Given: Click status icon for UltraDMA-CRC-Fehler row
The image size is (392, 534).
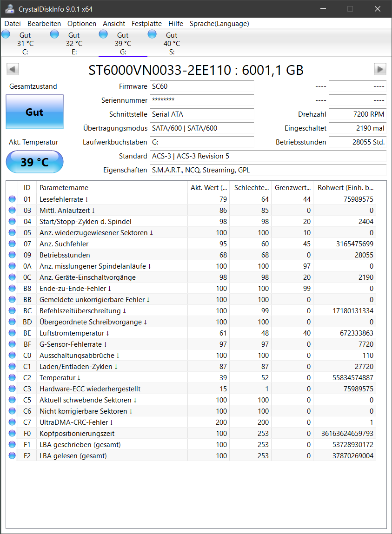Looking at the screenshot, I should pyautogui.click(x=12, y=422).
